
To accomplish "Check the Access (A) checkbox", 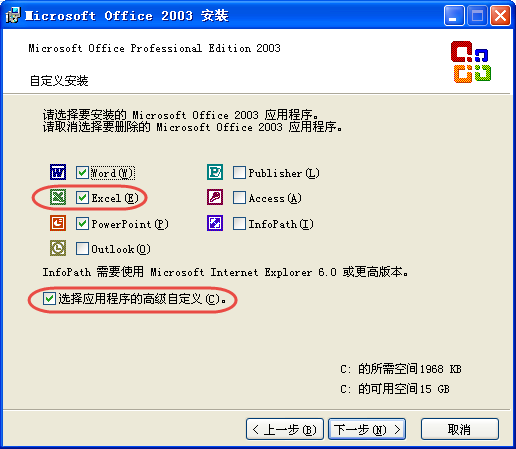I will click(239, 198).
